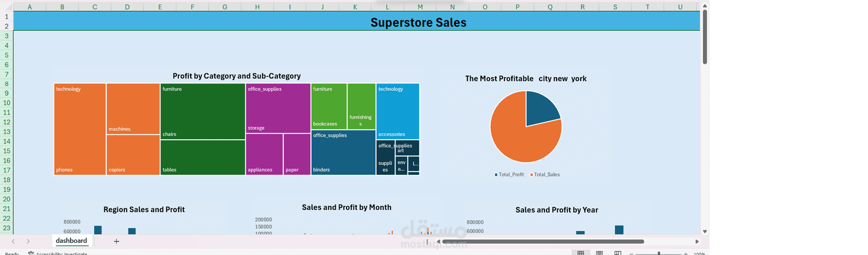This screenshot has height=255, width=868.
Task: Add a new sheet with the plus icon
Action: [116, 241]
